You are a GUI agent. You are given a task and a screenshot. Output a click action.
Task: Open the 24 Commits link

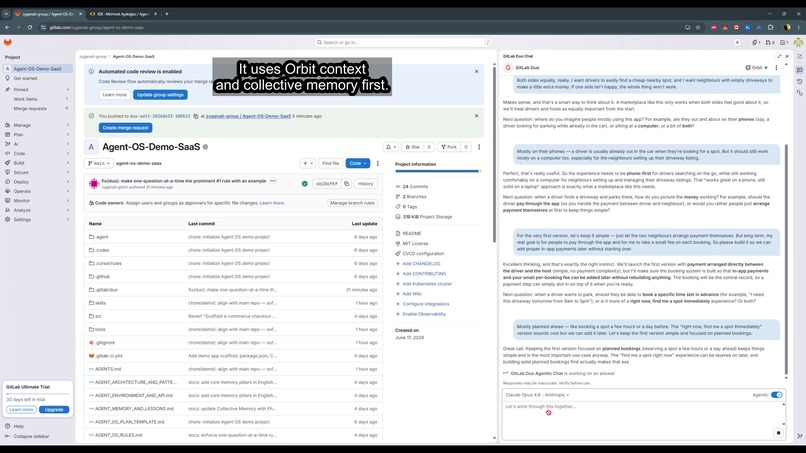point(415,187)
